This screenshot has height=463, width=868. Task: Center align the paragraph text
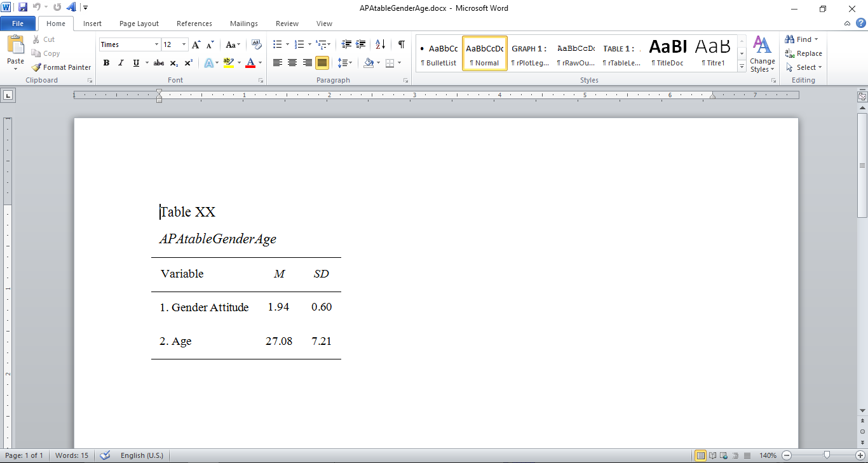tap(292, 63)
